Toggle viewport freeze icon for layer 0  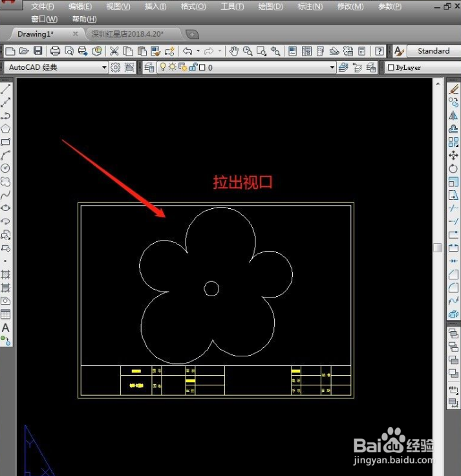(183, 67)
